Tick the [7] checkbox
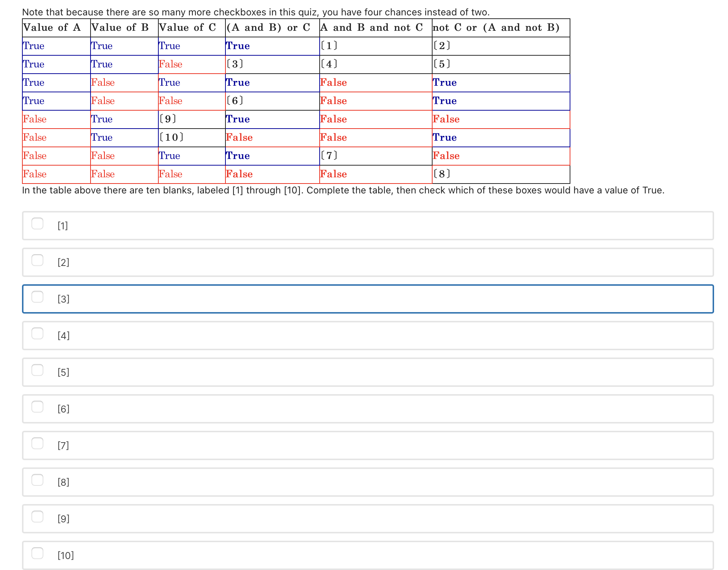 (37, 443)
